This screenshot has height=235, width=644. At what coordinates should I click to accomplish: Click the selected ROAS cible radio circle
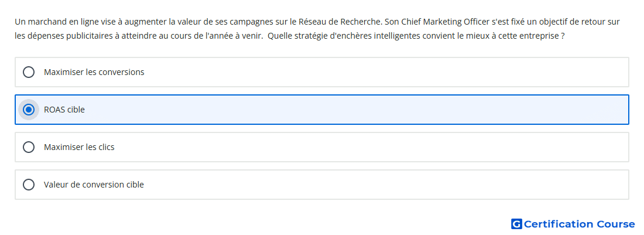(x=29, y=110)
